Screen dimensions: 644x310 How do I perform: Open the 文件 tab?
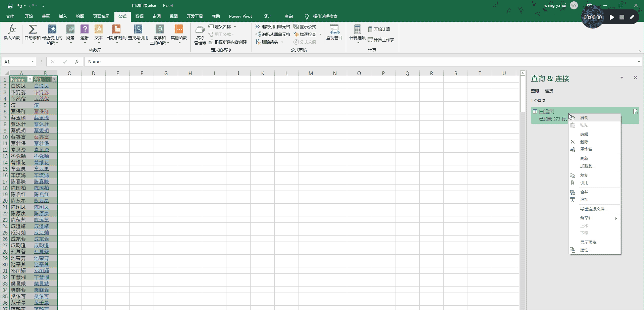click(10, 16)
